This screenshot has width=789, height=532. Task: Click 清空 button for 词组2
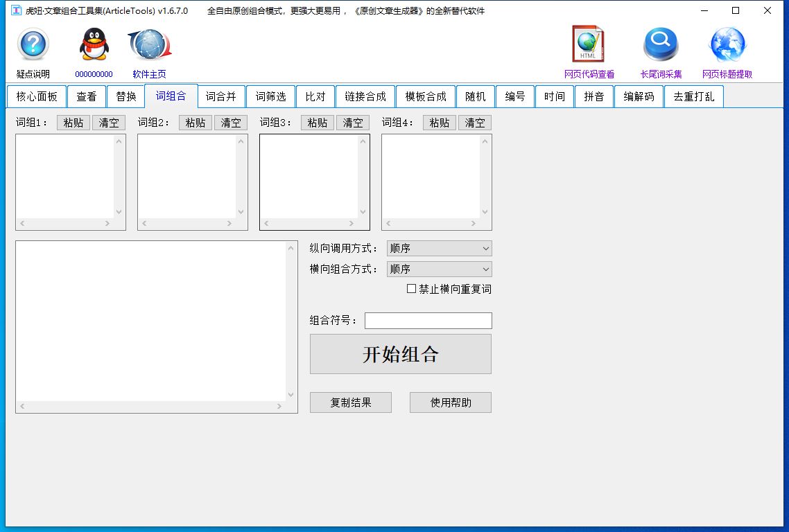coord(231,123)
